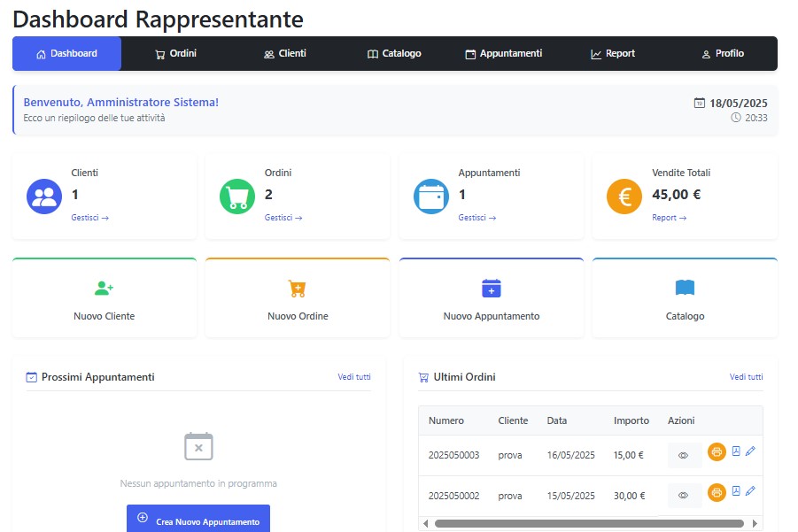
Task: Click the blue Clienti people icon
Action: [x=43, y=197]
